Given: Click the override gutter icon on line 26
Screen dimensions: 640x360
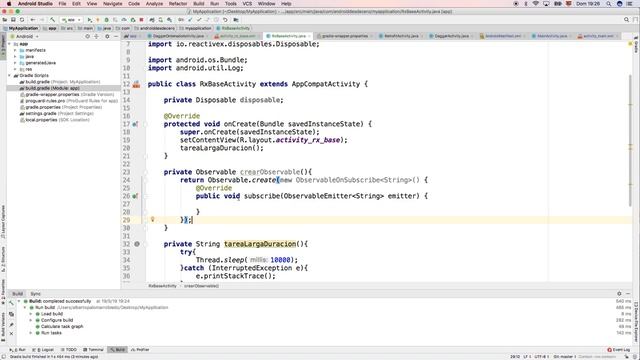Looking at the screenshot, I should click(x=135, y=196).
